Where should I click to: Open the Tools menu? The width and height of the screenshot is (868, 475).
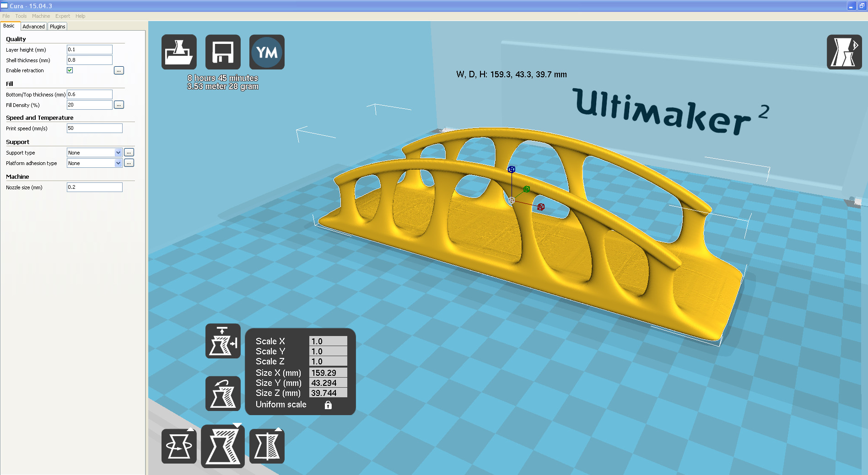(21, 16)
